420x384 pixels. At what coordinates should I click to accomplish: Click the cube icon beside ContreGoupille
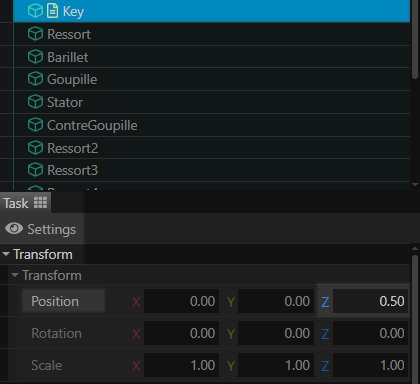tap(35, 125)
